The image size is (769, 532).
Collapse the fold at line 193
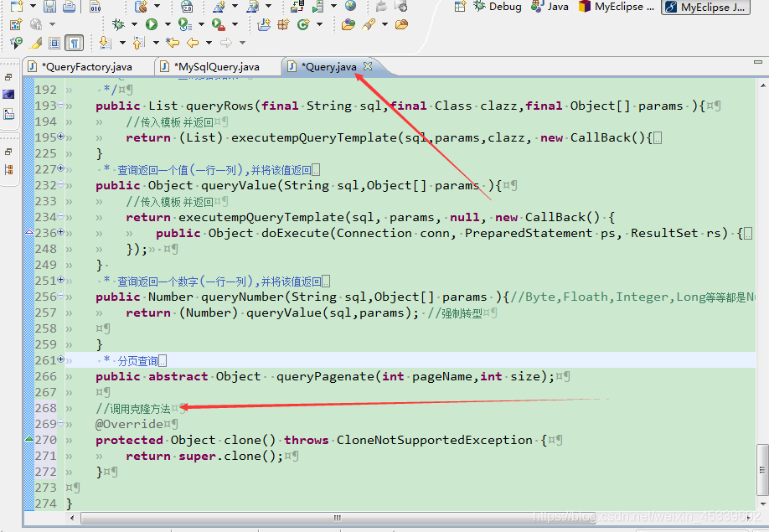61,105
